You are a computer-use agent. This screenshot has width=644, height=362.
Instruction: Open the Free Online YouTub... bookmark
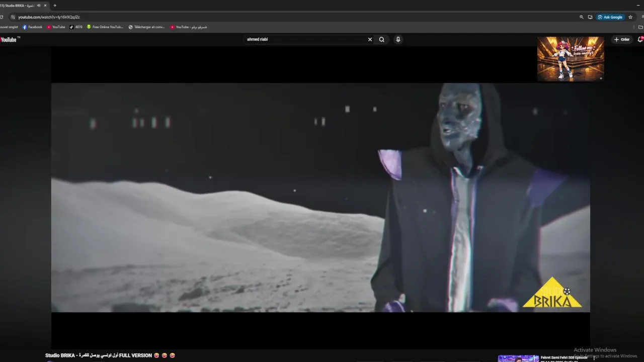coord(105,27)
